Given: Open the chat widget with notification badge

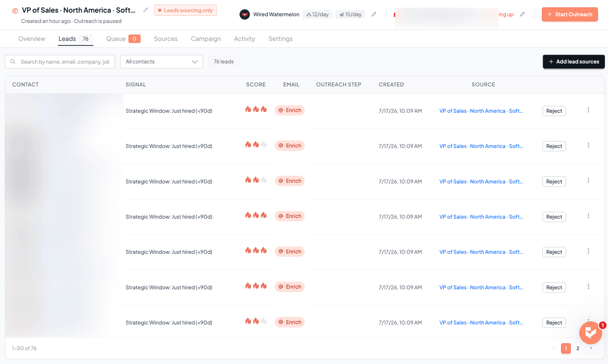Looking at the screenshot, I should [x=591, y=333].
